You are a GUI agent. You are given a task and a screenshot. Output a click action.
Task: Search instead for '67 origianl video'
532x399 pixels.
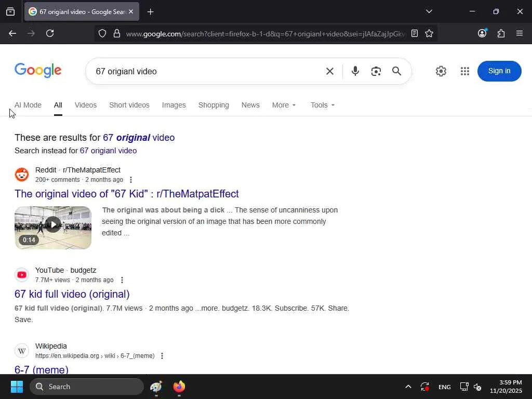point(108,151)
